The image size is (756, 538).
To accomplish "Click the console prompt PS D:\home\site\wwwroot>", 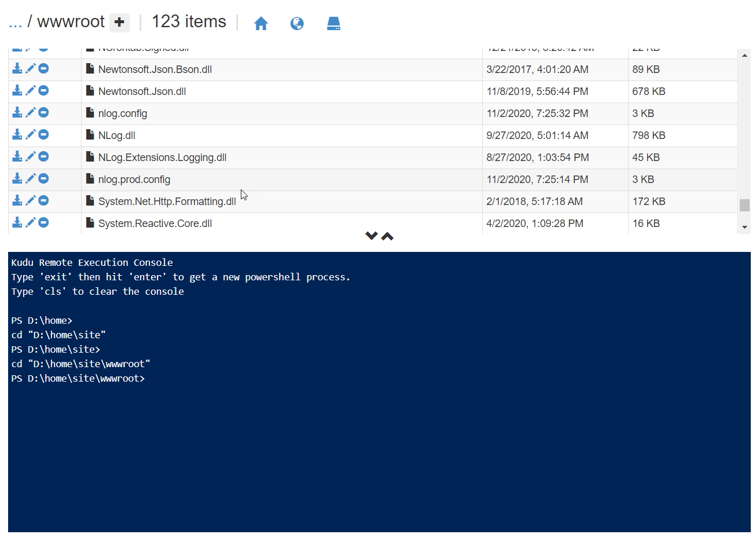I will pos(78,378).
